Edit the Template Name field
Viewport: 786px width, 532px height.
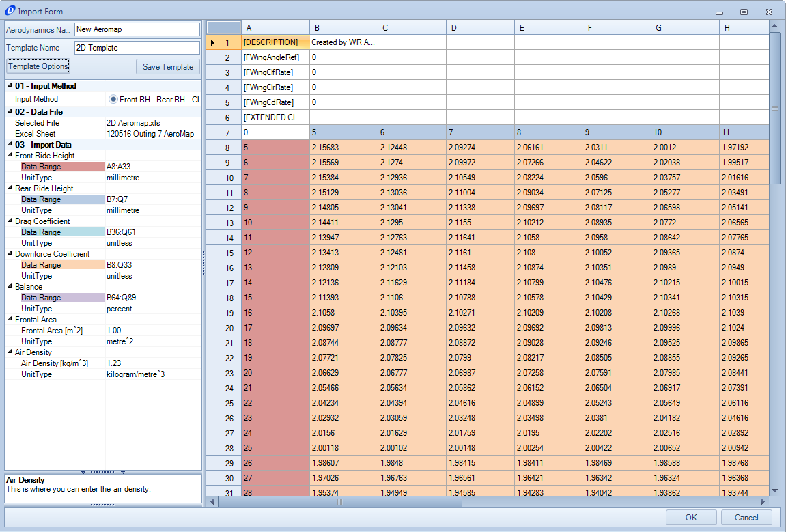(x=137, y=48)
